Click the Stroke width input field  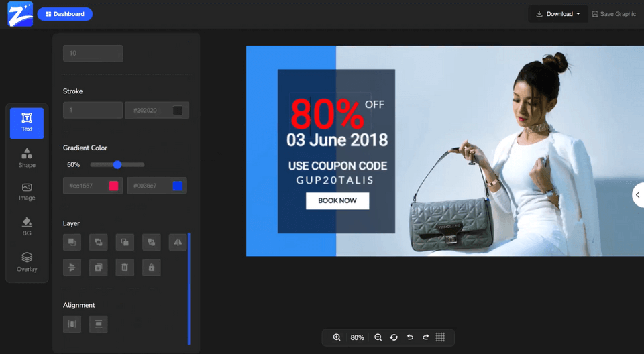coord(93,110)
